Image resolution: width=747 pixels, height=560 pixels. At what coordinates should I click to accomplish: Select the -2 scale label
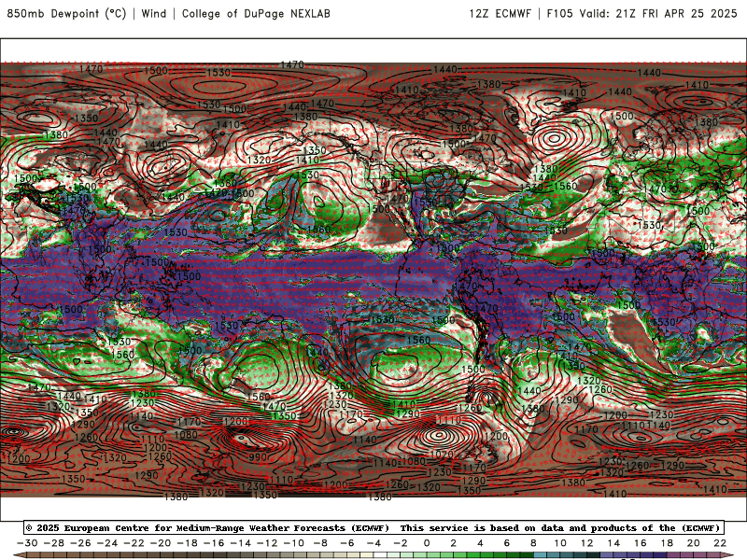click(x=401, y=543)
